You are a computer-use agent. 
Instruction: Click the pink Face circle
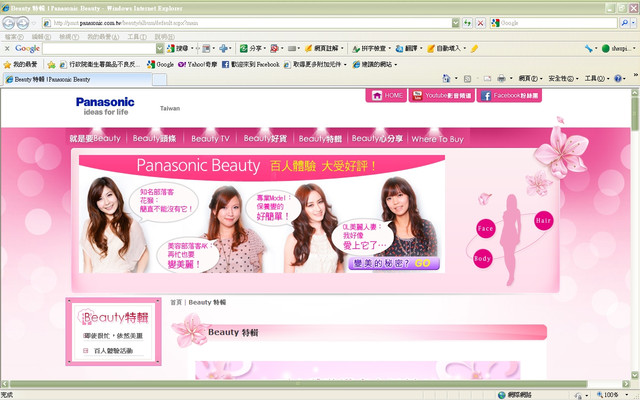[486, 228]
